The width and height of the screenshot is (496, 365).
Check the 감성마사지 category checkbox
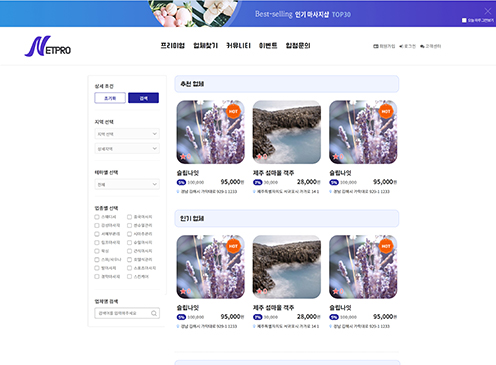point(97,226)
